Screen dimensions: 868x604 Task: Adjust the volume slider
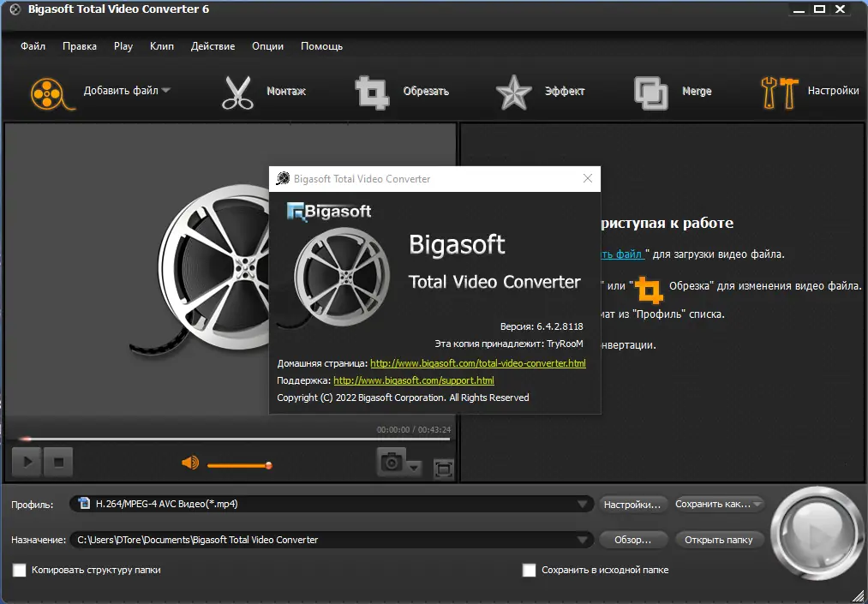(240, 464)
